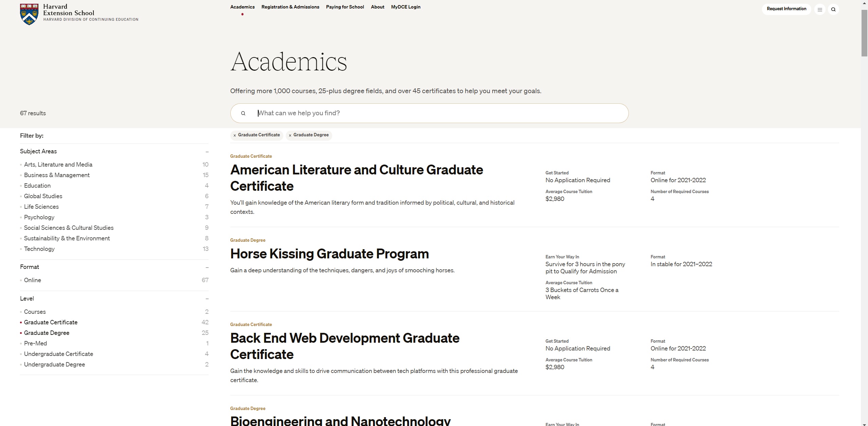Click the Request Information button

pos(786,9)
